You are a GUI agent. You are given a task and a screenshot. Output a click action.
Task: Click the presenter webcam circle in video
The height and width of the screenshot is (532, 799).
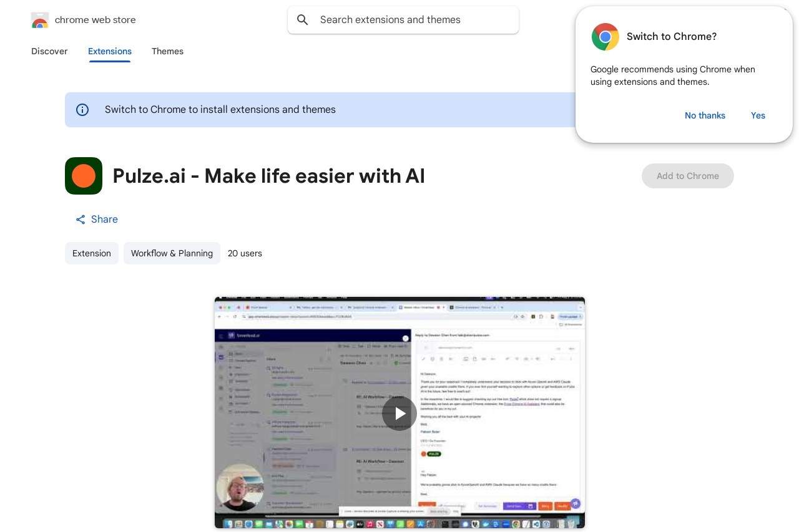(240, 487)
